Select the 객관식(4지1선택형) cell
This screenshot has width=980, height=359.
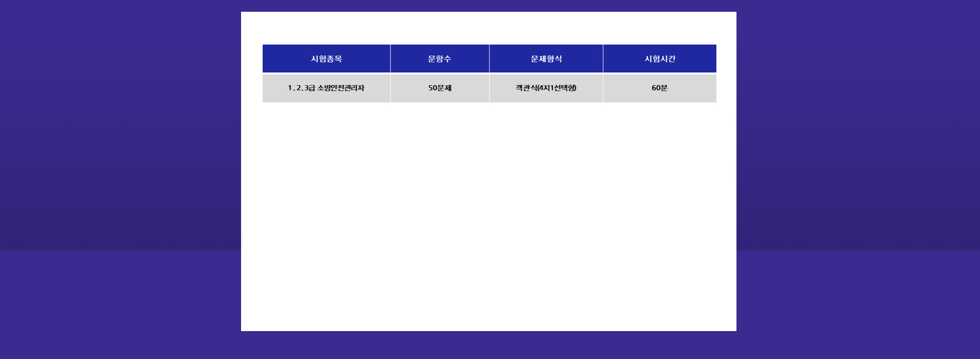point(546,88)
